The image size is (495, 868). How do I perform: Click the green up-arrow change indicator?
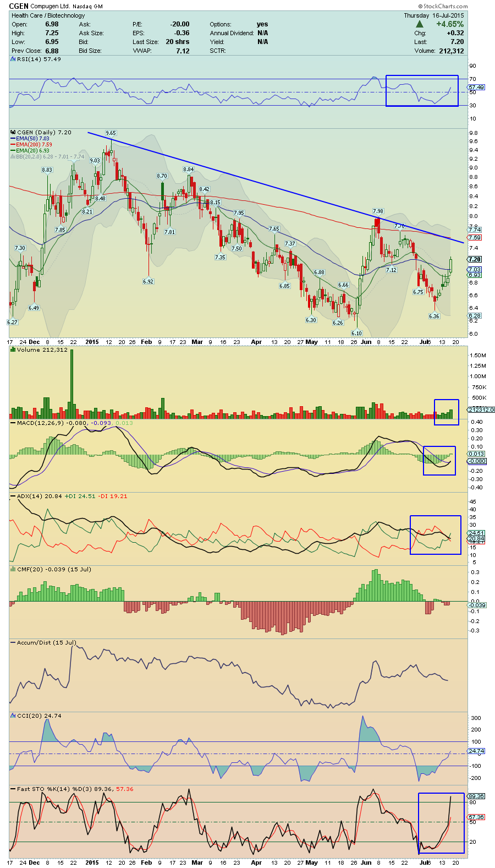point(420,24)
